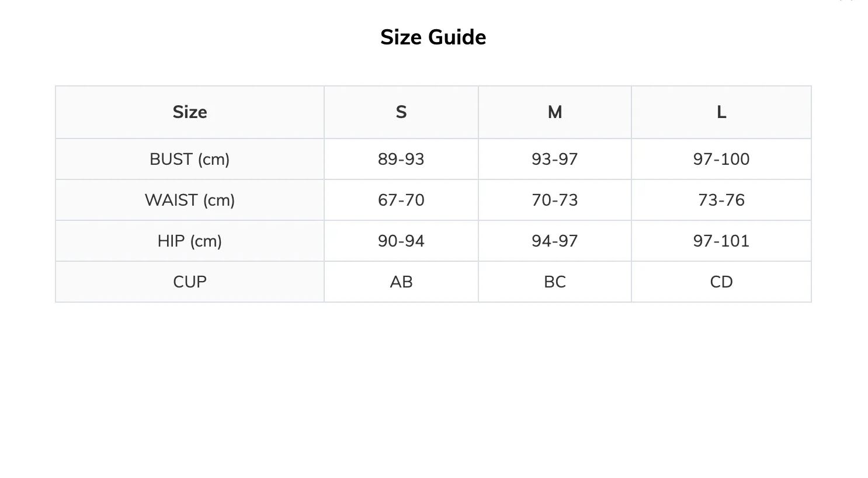Click the S size column header
This screenshot has width=868, height=478.
(x=401, y=112)
